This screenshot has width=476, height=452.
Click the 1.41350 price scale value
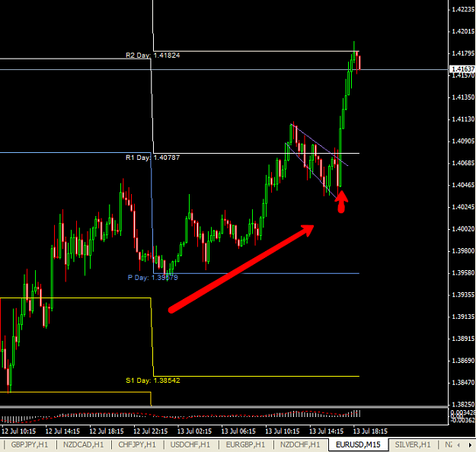(x=463, y=97)
